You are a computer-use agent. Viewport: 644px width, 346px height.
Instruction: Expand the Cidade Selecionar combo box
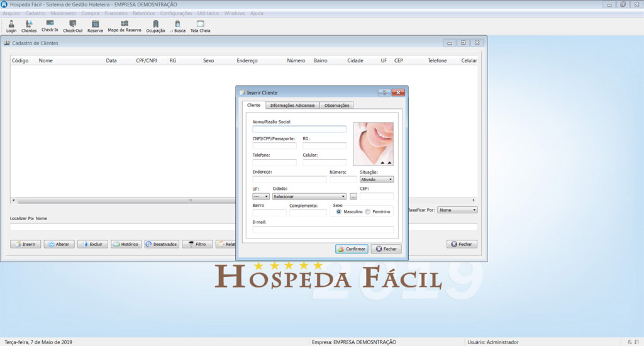[x=309, y=197]
